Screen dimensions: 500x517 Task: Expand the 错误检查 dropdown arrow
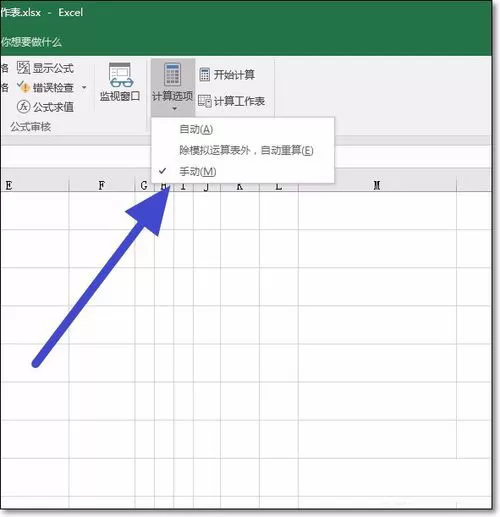[84, 88]
